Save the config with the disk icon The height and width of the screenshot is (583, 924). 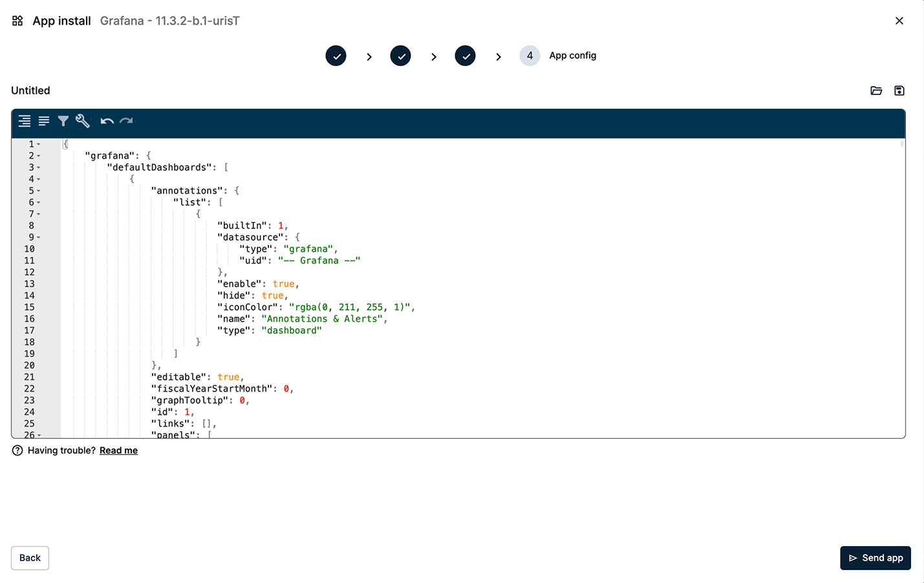point(899,91)
